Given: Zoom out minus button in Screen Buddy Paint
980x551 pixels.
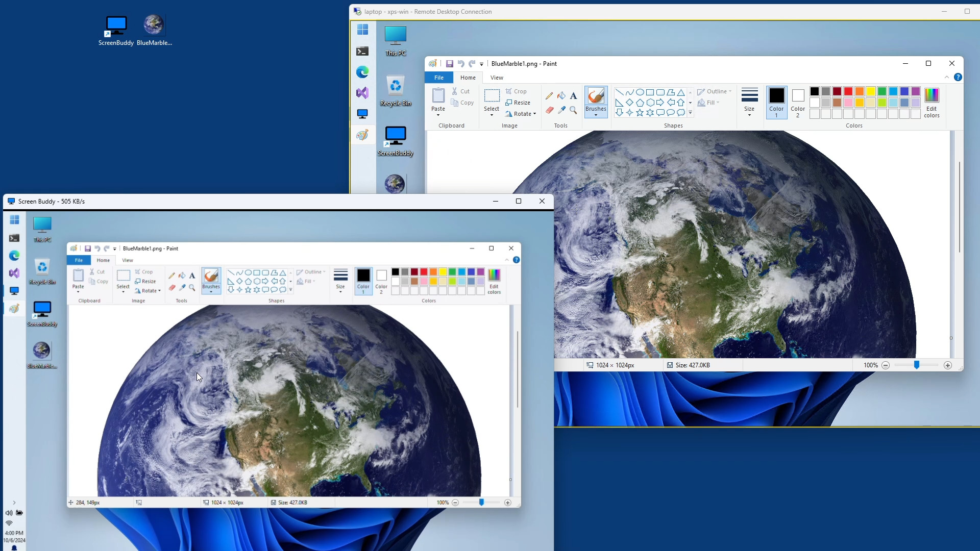Looking at the screenshot, I should point(455,503).
